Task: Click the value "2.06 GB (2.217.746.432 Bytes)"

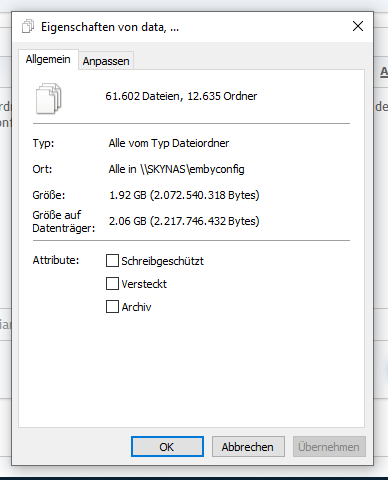Action: [x=184, y=221]
